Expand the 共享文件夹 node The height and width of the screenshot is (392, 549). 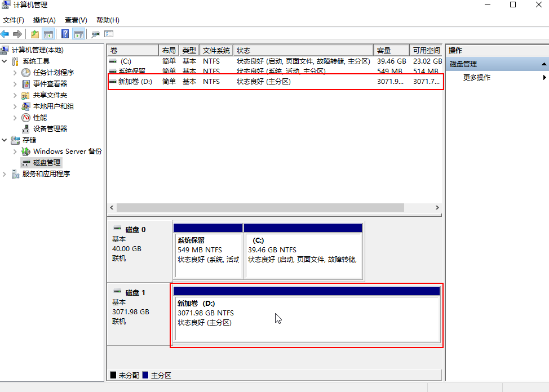pyautogui.click(x=15, y=95)
